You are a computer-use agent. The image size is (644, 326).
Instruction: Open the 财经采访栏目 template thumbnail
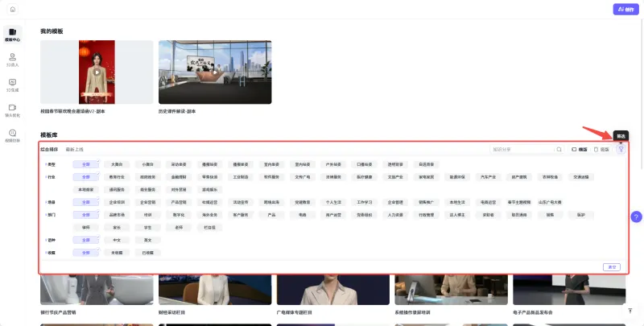(215, 290)
